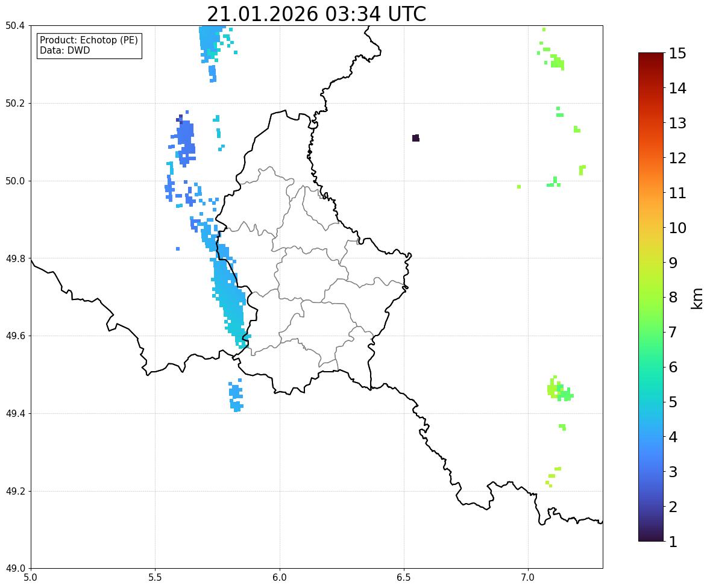This screenshot has width=710, height=588.
Task: Click colorbar tick label 11
Action: click(x=677, y=193)
